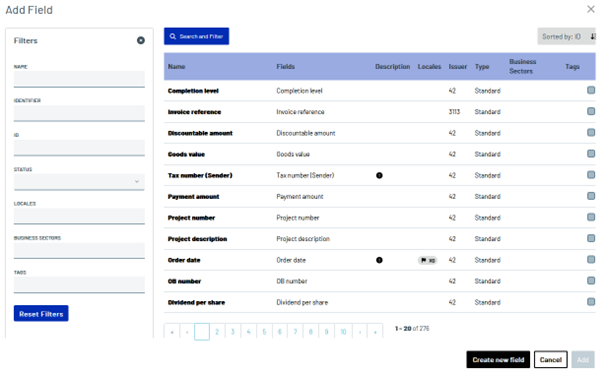Click the current page 1 button
605x376 pixels.
coord(202,332)
